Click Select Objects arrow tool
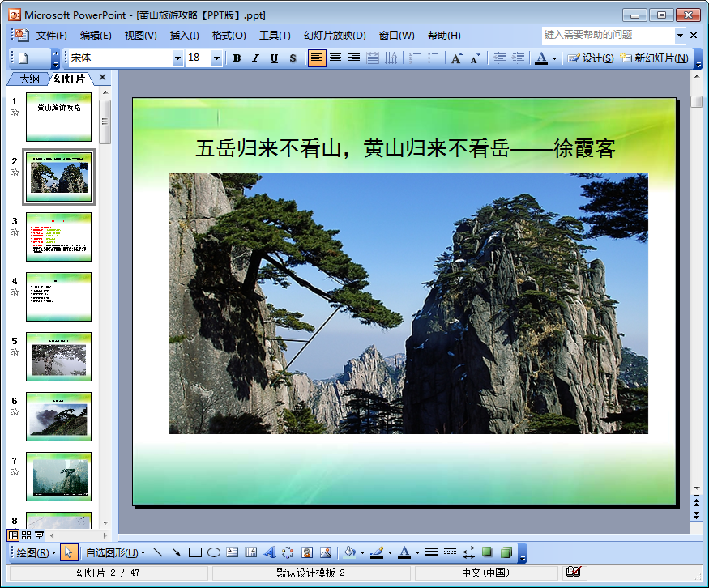This screenshot has height=588, width=709. click(68, 552)
